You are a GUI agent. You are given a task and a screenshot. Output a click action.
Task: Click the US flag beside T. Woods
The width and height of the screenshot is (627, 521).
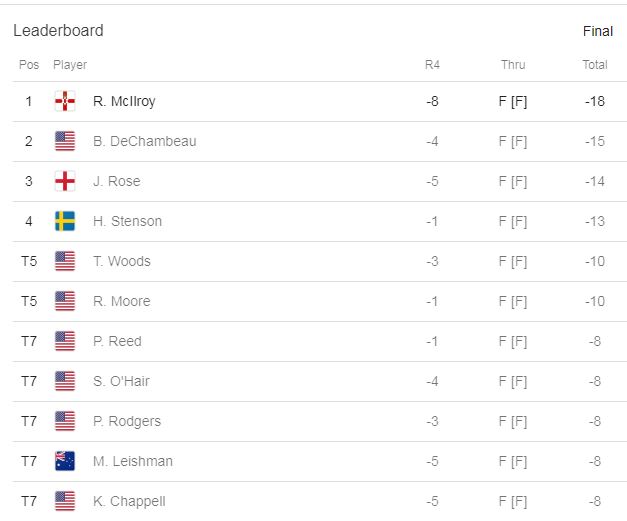tap(65, 261)
